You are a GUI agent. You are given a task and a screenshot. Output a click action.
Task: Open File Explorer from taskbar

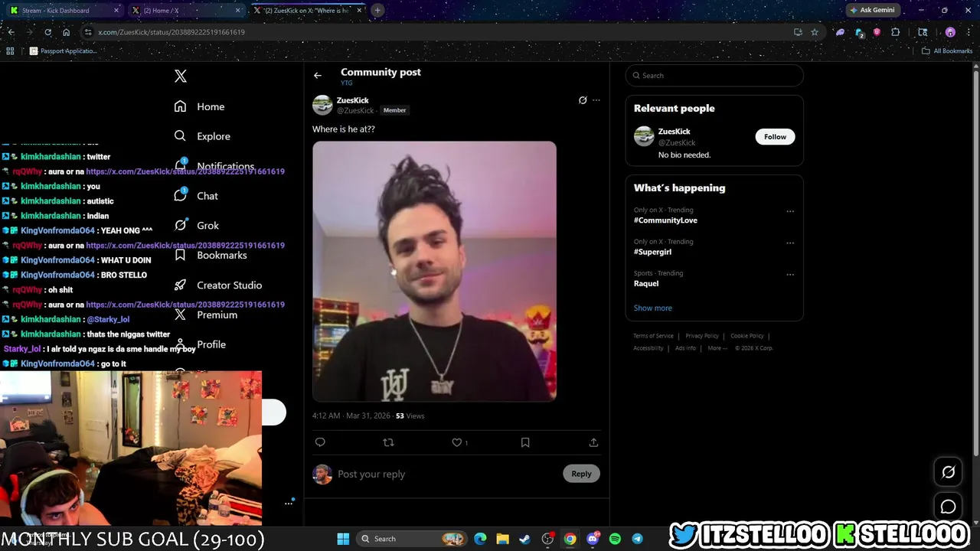pos(502,539)
